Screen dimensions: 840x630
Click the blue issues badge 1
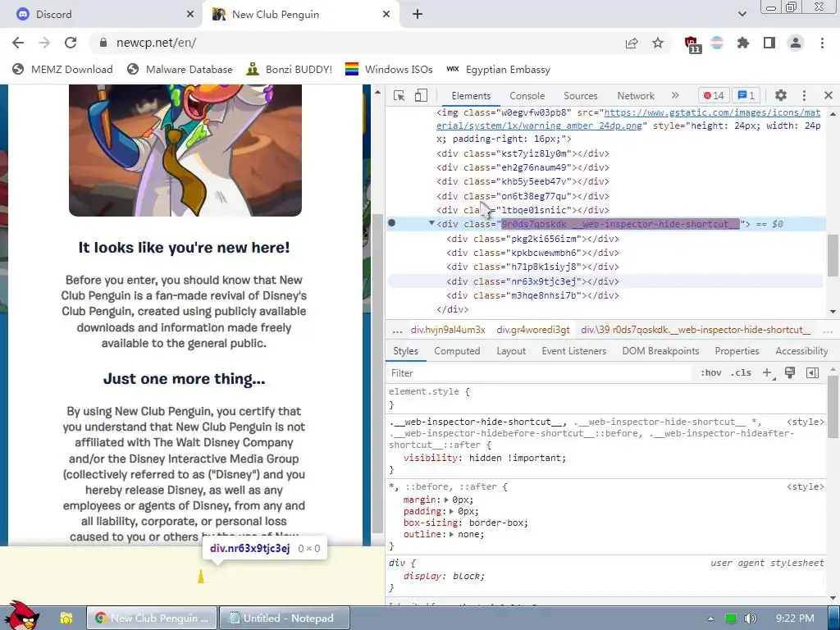pyautogui.click(x=746, y=95)
